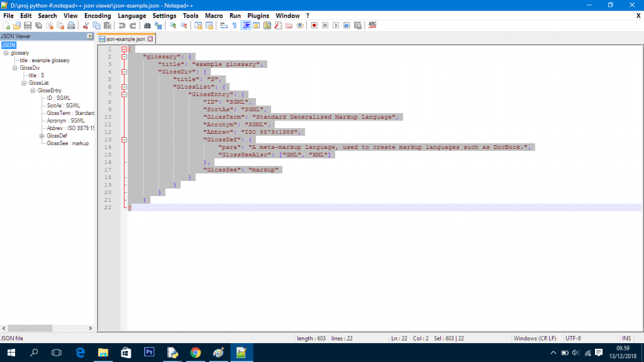This screenshot has height=362, width=644.
Task: Click the Undo arrow icon
Action: [121, 26]
